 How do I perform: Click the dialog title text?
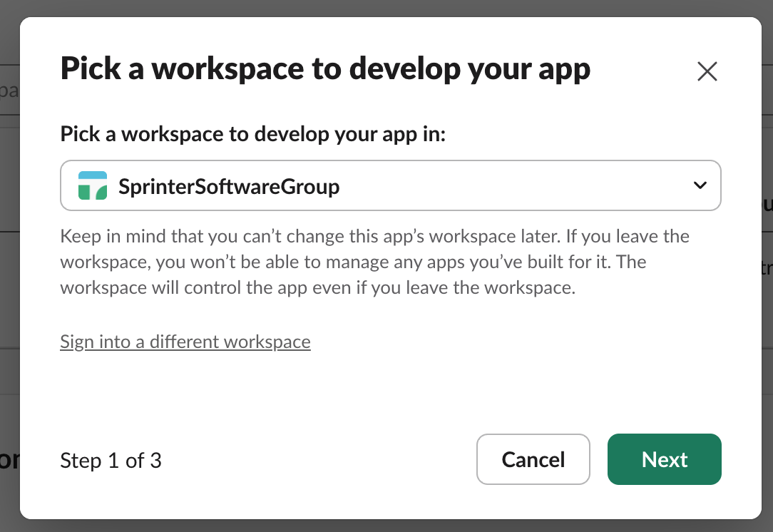coord(325,68)
